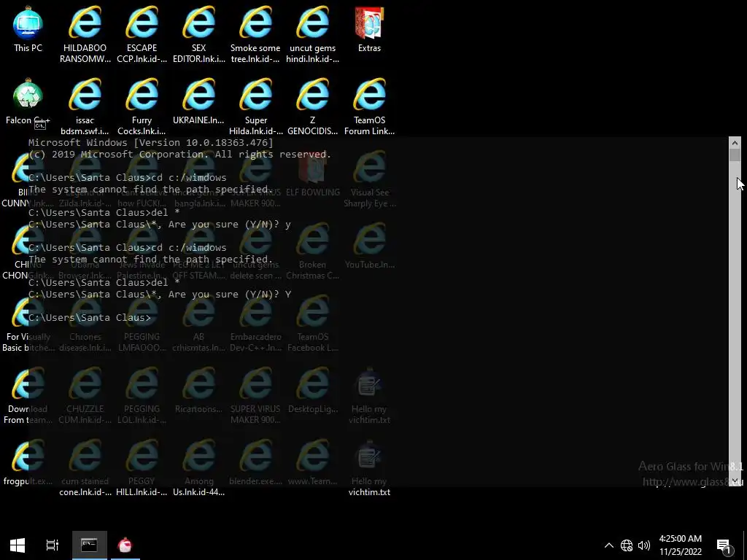The height and width of the screenshot is (560, 747).
Task: Select the uncut gems hindi shortcut
Action: (x=312, y=34)
